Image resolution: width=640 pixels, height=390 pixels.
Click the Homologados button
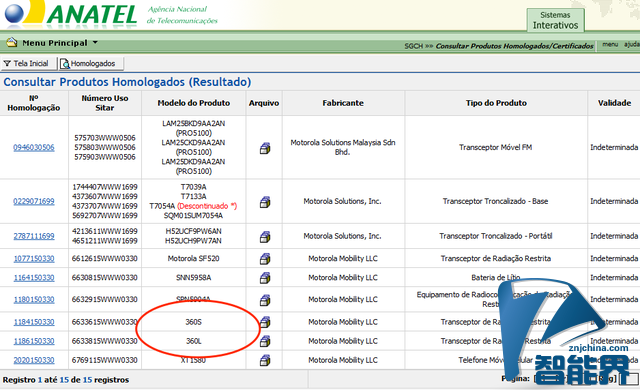tap(90, 64)
